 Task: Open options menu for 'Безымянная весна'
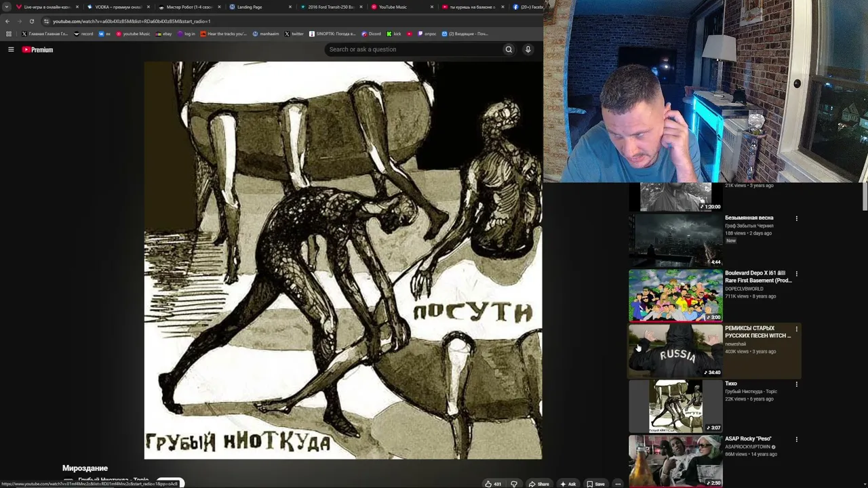797,218
